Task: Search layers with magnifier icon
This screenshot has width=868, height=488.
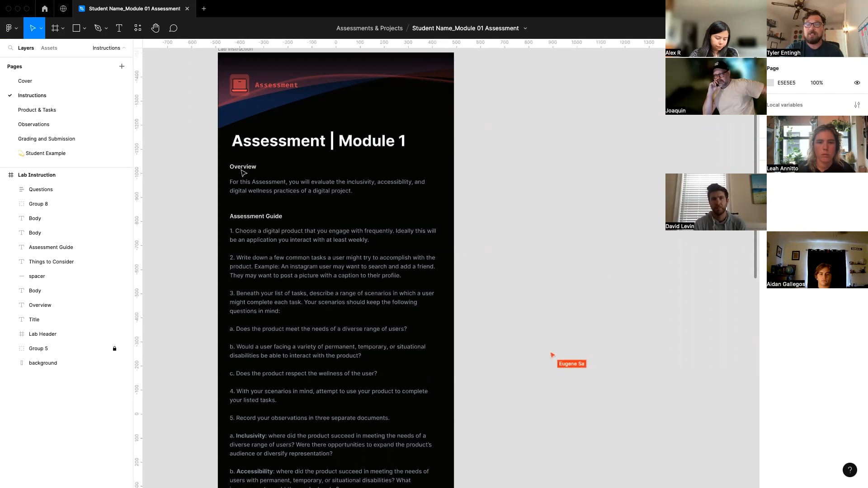Action: pyautogui.click(x=10, y=47)
